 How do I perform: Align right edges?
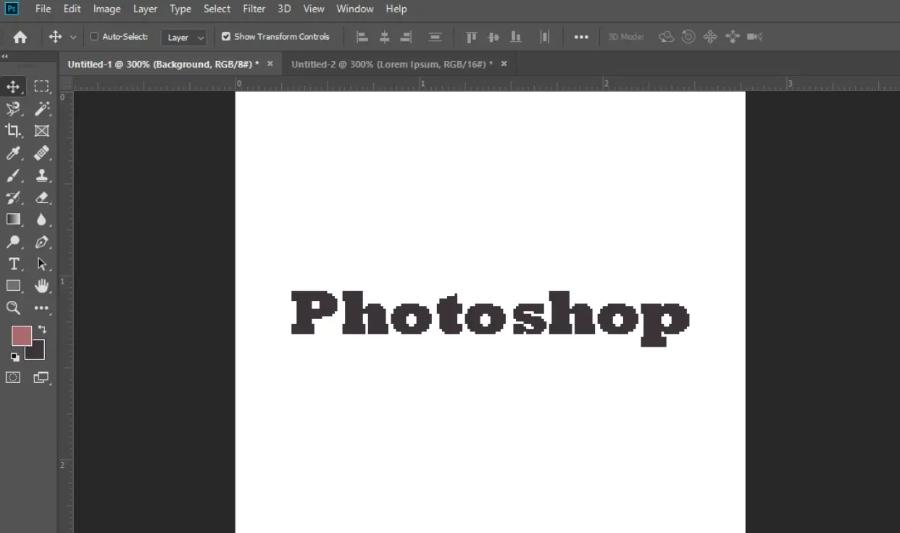pos(406,37)
